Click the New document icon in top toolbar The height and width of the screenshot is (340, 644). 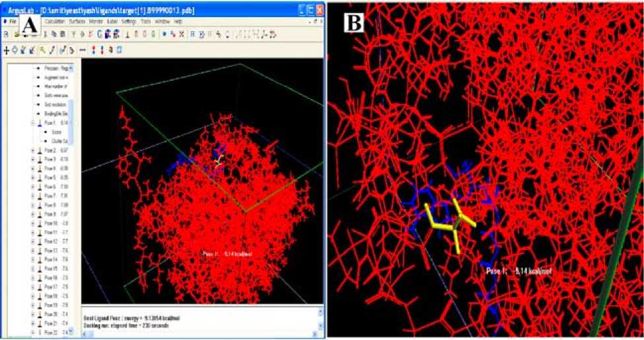(x=6, y=35)
